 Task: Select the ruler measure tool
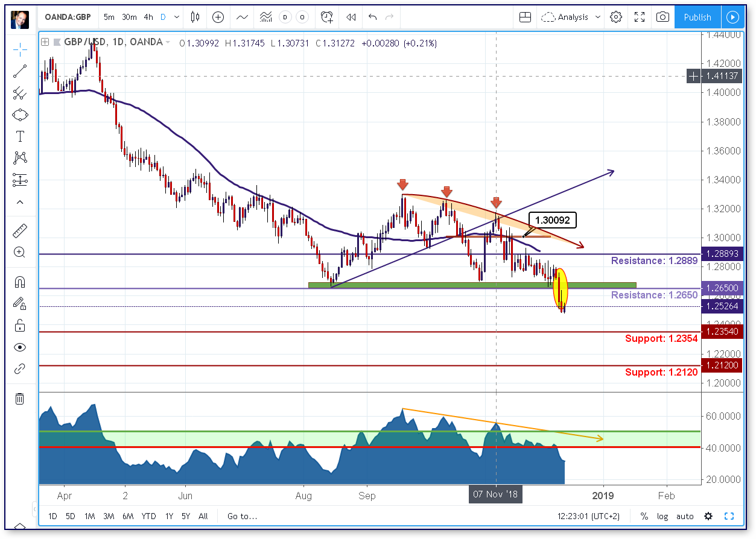click(x=20, y=230)
